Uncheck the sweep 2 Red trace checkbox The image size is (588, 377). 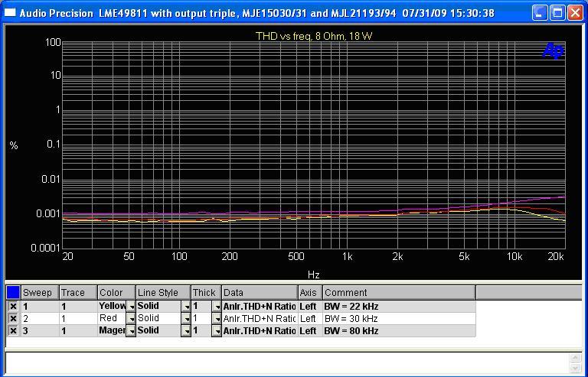(13, 319)
